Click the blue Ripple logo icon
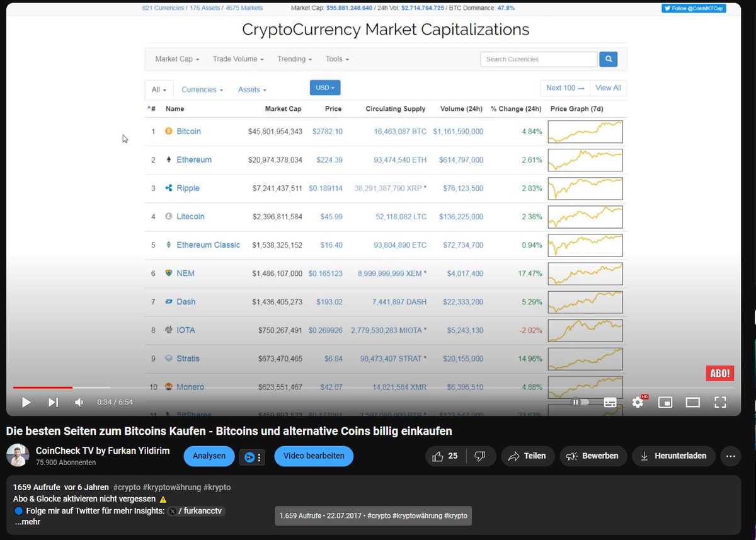 point(168,188)
